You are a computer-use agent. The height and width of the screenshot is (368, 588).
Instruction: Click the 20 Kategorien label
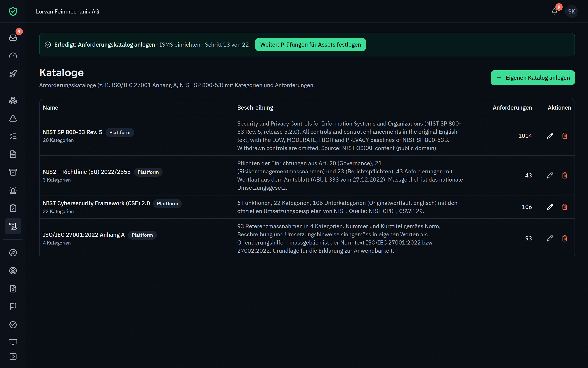(58, 140)
